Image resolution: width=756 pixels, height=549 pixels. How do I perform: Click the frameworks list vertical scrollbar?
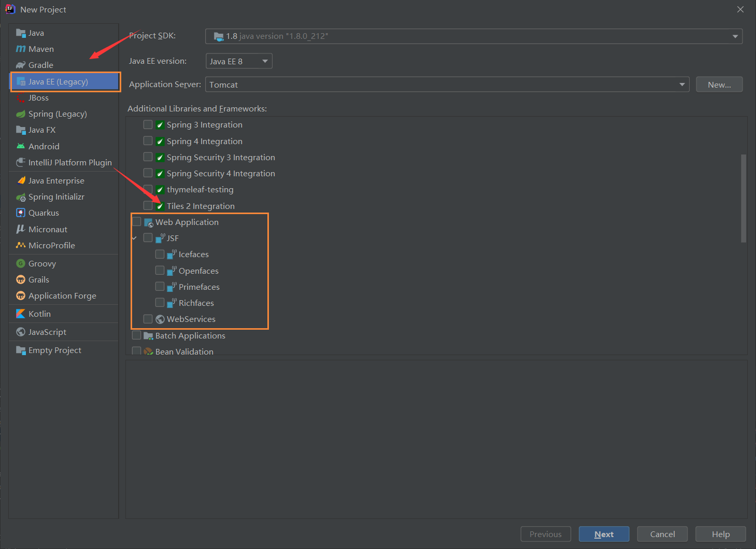tap(744, 198)
